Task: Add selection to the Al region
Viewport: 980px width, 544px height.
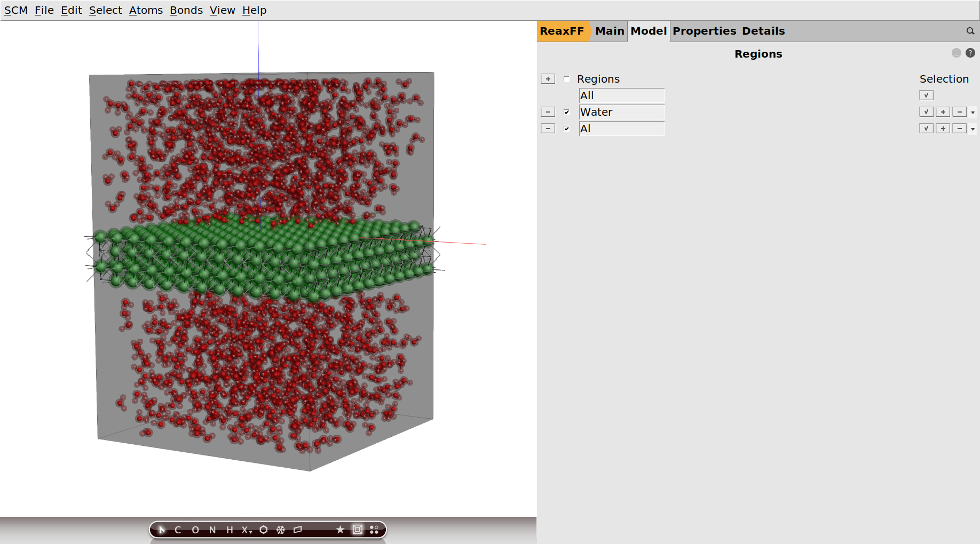Action: (x=943, y=129)
